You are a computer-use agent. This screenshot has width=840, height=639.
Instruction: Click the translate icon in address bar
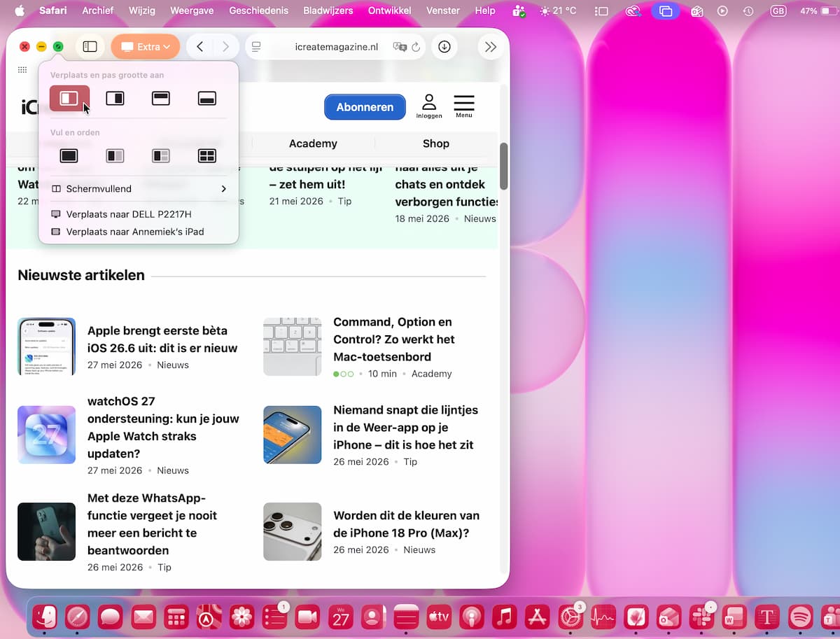coord(400,47)
